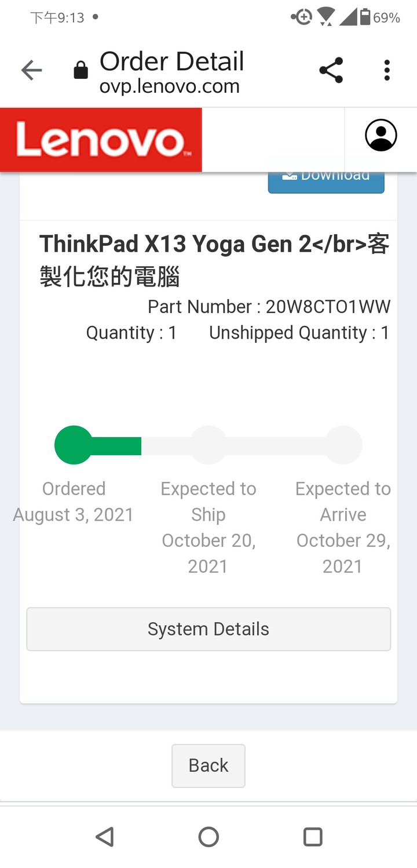Tap the Android back triangle icon
Screen dimensions: 417x868
click(x=104, y=837)
